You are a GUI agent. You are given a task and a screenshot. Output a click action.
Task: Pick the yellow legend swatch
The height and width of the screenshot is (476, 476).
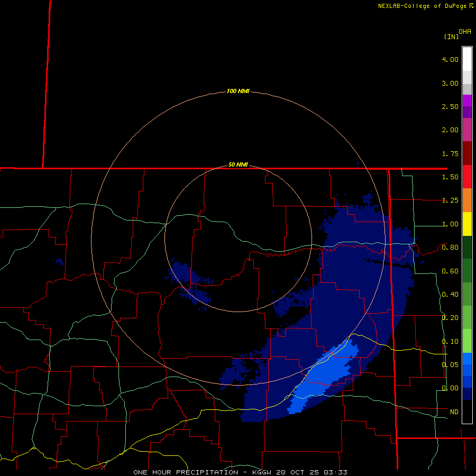tap(467, 224)
